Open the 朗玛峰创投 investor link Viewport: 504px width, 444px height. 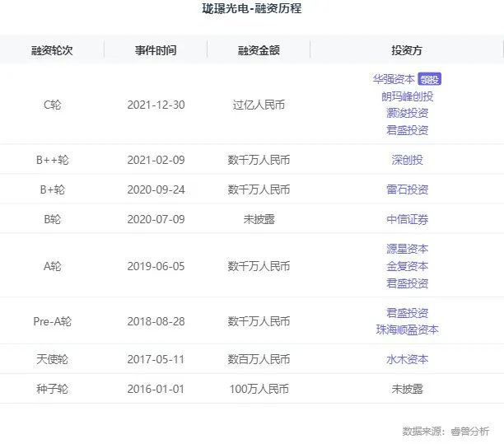tap(407, 96)
